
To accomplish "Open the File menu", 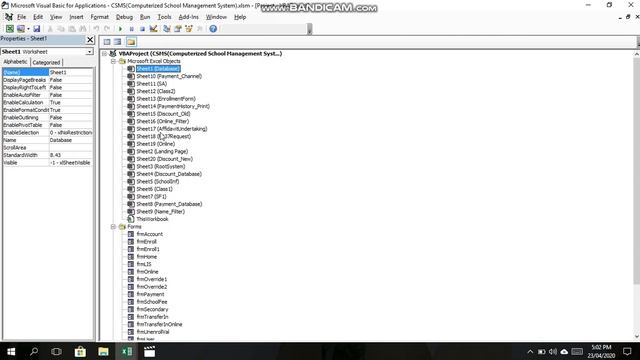I will click(21, 17).
